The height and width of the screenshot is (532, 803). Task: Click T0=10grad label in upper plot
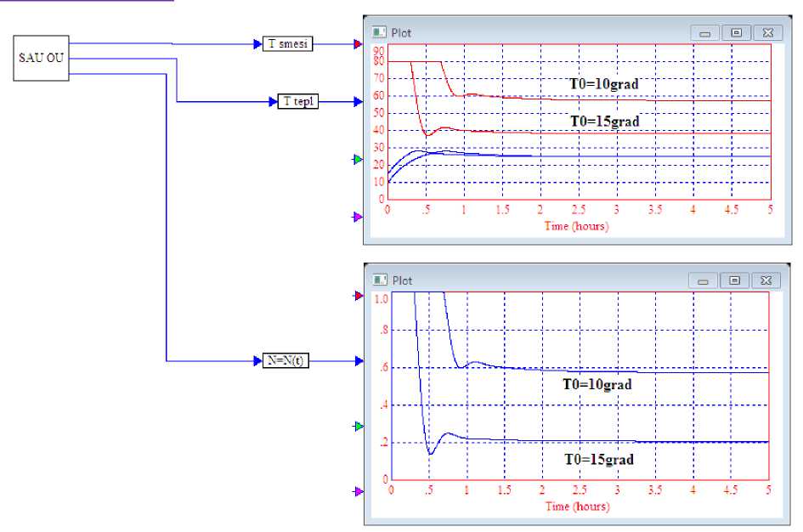click(604, 84)
